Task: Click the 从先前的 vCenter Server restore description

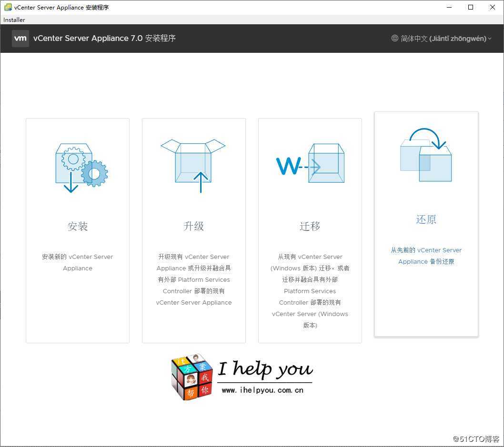Action: click(x=426, y=256)
